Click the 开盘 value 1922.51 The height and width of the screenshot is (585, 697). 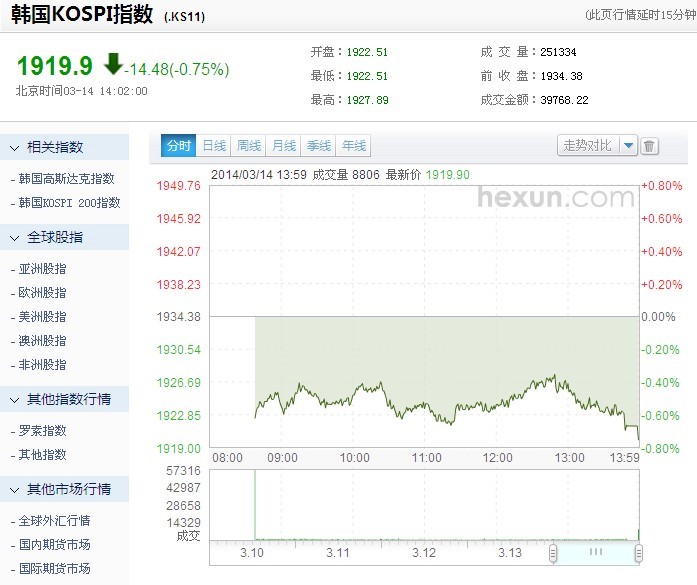[367, 52]
